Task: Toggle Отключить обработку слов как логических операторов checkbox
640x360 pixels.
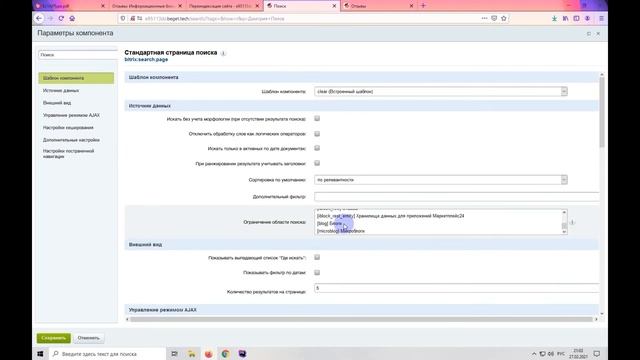Action: [x=317, y=133]
